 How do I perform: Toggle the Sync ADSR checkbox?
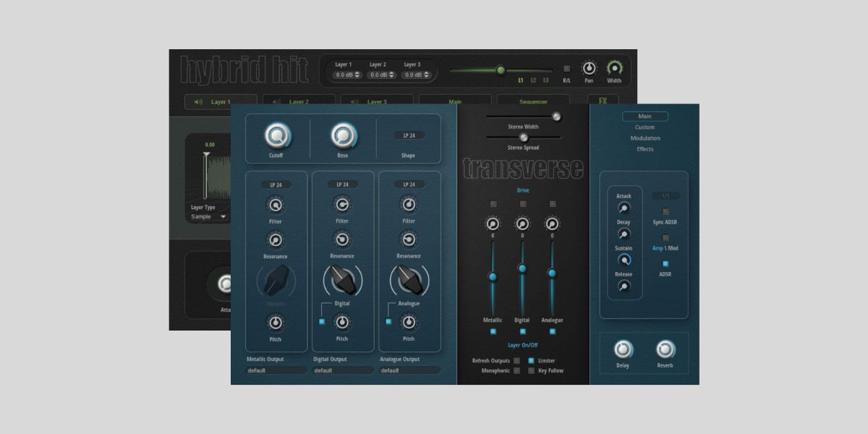click(x=665, y=212)
